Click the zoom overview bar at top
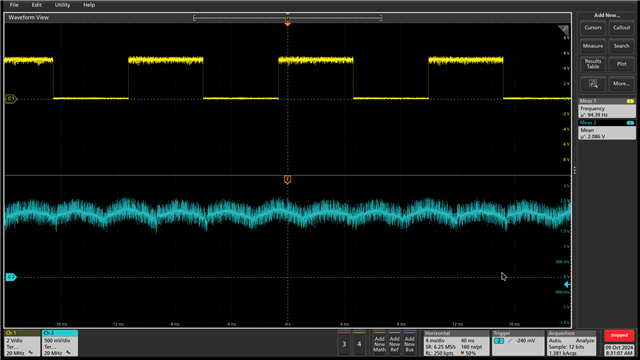This screenshot has height=360, width=640. pyautogui.click(x=287, y=18)
